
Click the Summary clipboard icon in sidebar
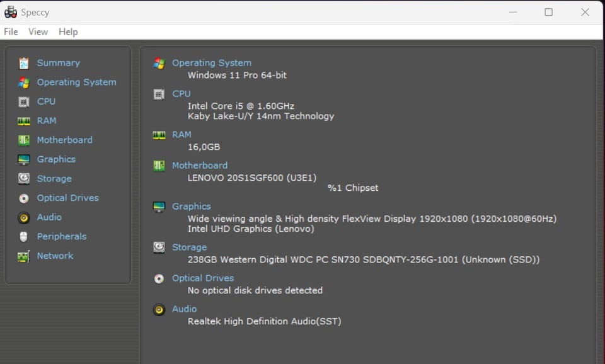tap(23, 63)
